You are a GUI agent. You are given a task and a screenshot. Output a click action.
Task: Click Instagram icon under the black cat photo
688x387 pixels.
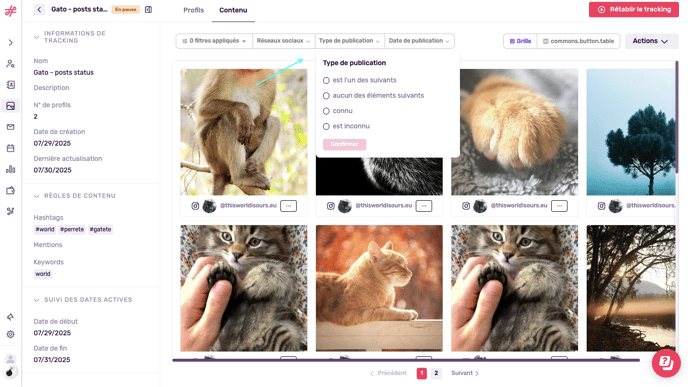click(x=331, y=206)
